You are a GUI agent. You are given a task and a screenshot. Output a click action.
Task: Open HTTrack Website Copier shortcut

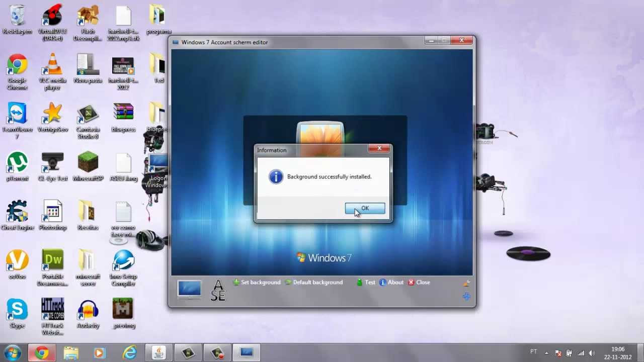point(52,317)
